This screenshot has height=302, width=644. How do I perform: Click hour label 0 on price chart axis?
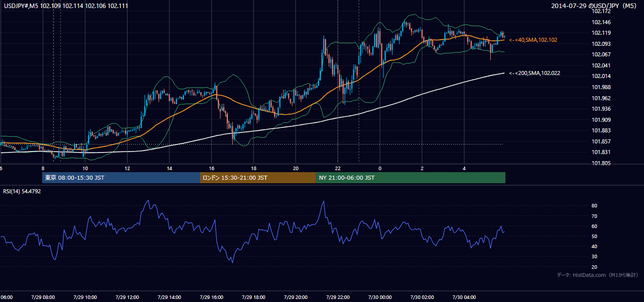[380, 168]
